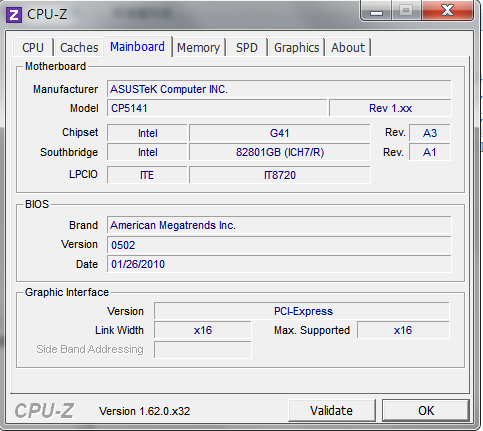Screen dimensions: 483x431
Task: Click the CPU-Z purple Z title icon
Action: pos(14,15)
